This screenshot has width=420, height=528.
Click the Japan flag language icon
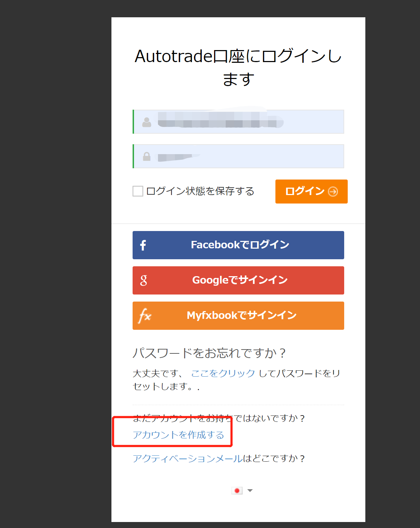tap(237, 491)
